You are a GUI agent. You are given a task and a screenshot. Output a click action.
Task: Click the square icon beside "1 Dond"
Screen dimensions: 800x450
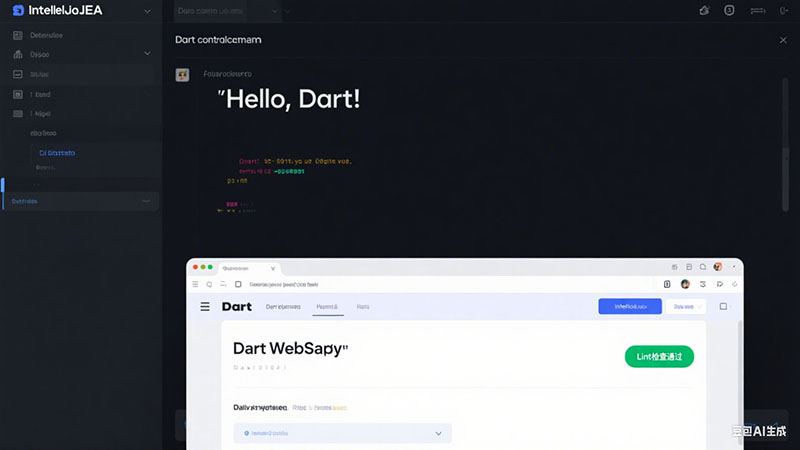point(18,94)
